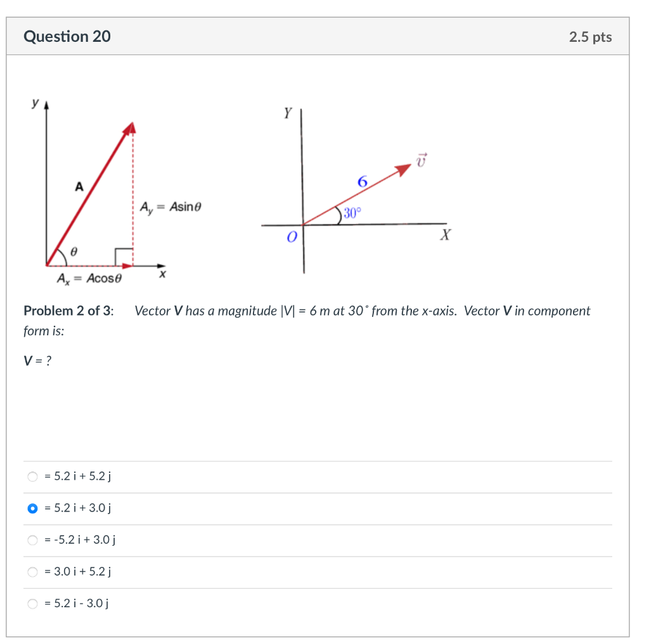Click the bold Problem 2 of 3 text

coord(68,311)
